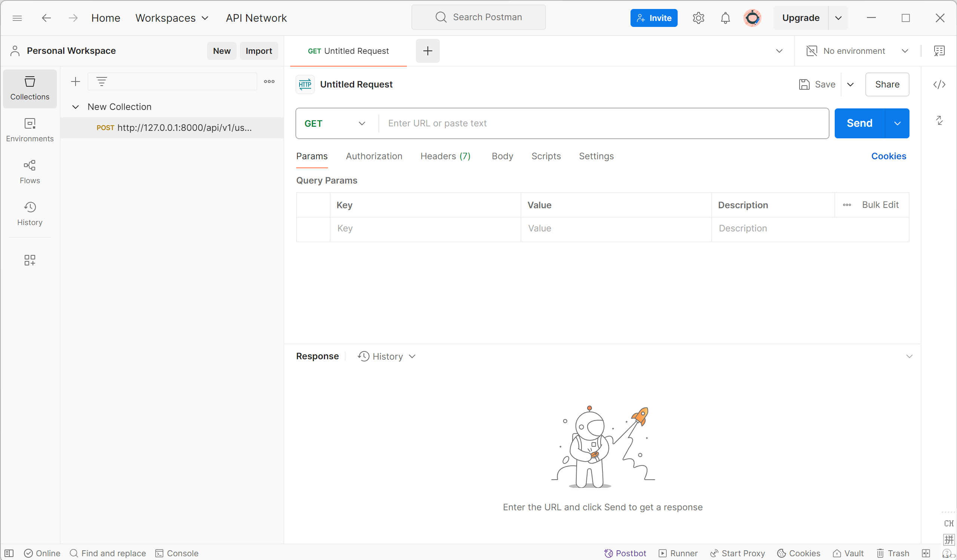
Task: Open new tab with plus button
Action: coord(427,51)
